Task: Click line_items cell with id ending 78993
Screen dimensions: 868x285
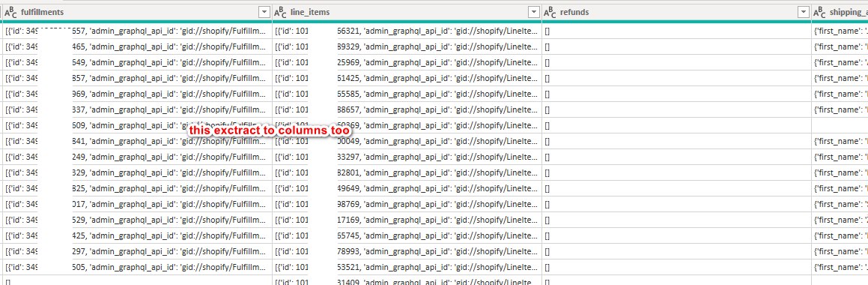Action: (407, 252)
